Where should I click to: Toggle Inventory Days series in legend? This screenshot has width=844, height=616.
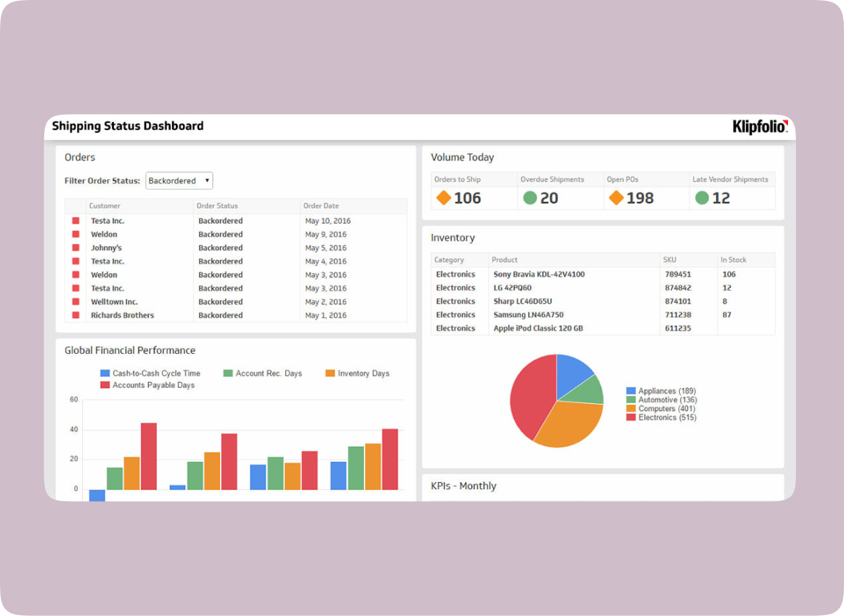coord(357,373)
